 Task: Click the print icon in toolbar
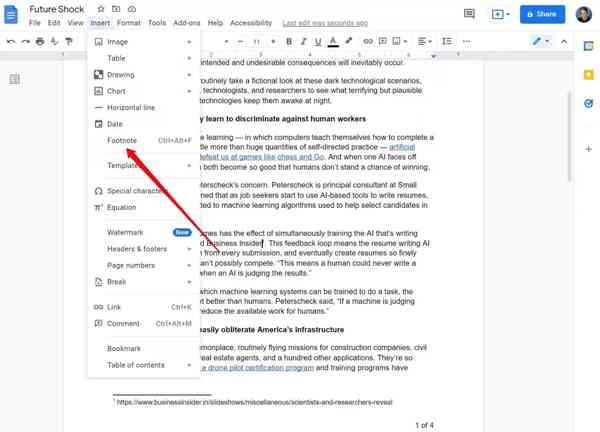(40, 42)
